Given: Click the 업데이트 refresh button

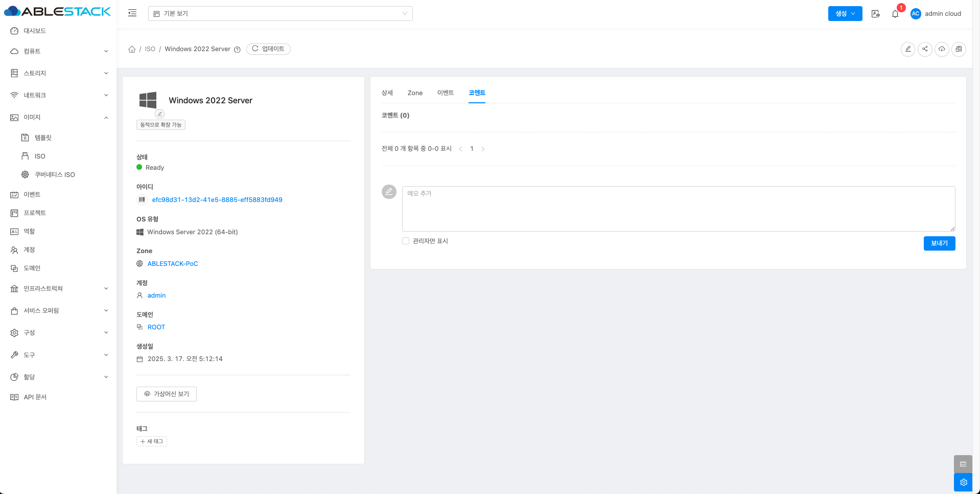Looking at the screenshot, I should 268,49.
